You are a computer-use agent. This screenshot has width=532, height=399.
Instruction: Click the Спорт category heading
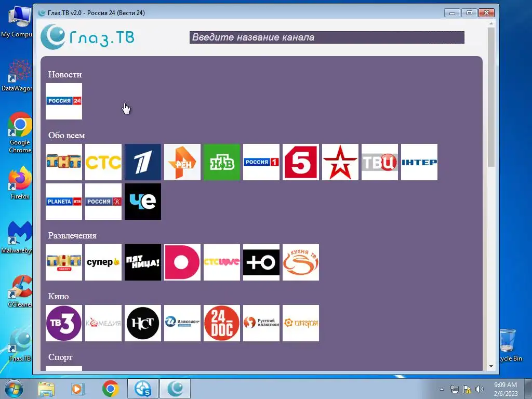click(60, 357)
